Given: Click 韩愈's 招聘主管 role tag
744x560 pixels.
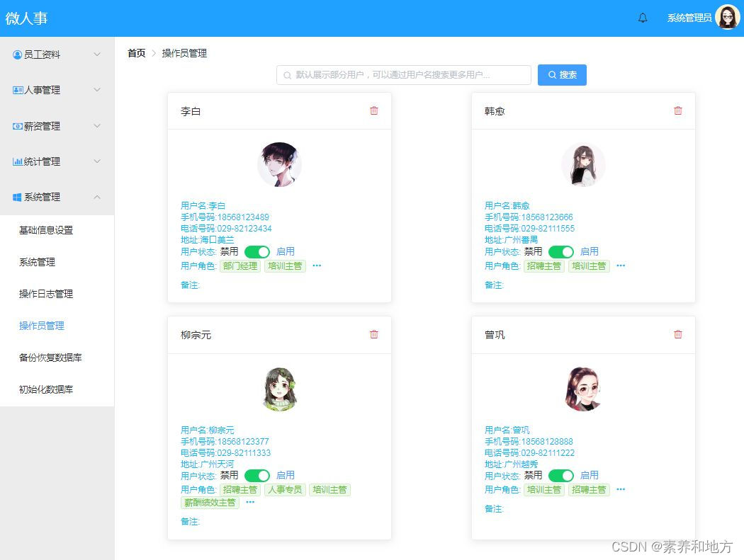Looking at the screenshot, I should (543, 266).
